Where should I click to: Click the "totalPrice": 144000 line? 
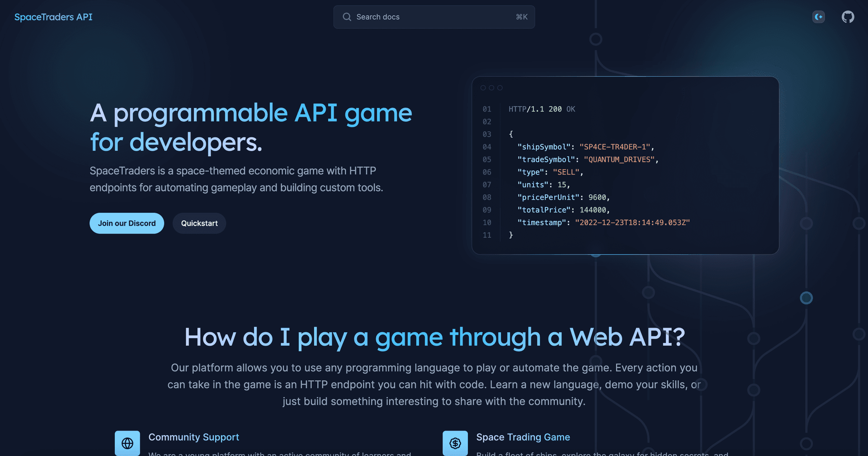[x=564, y=210]
